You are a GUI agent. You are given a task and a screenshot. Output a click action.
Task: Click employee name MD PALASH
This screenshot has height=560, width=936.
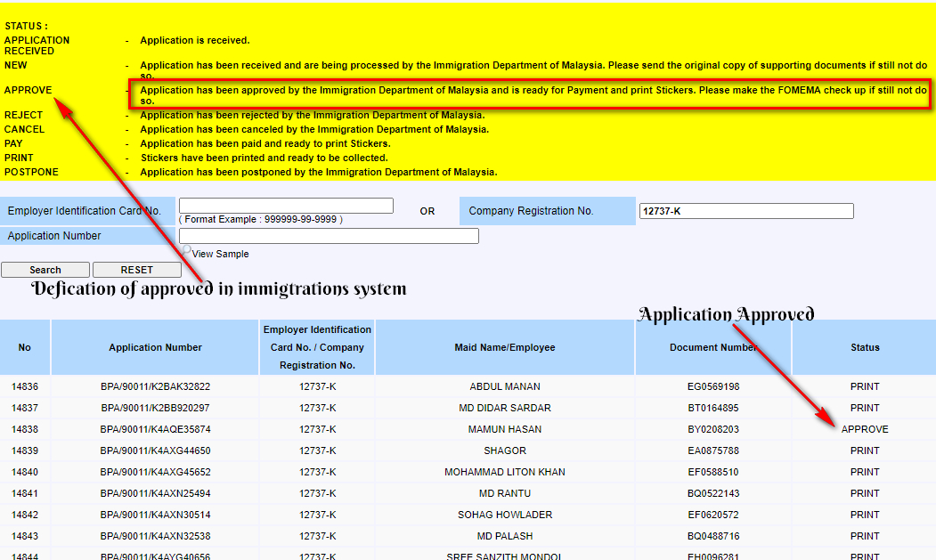[x=505, y=536]
